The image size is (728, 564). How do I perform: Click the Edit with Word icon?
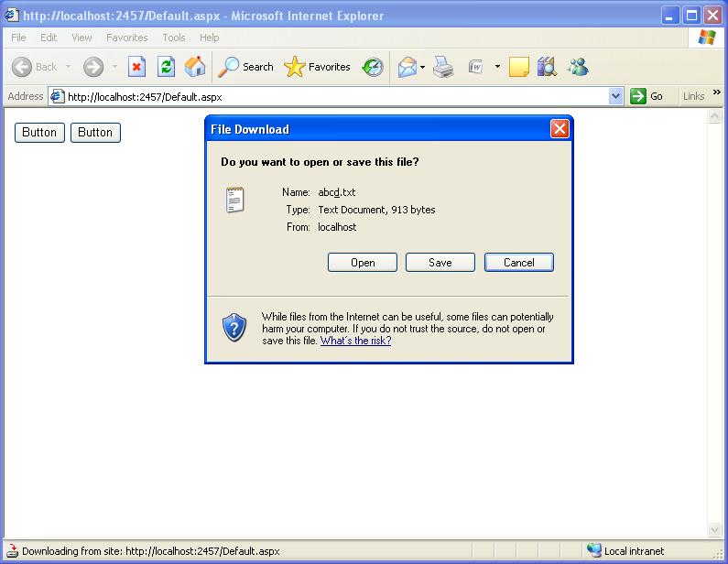click(476, 67)
